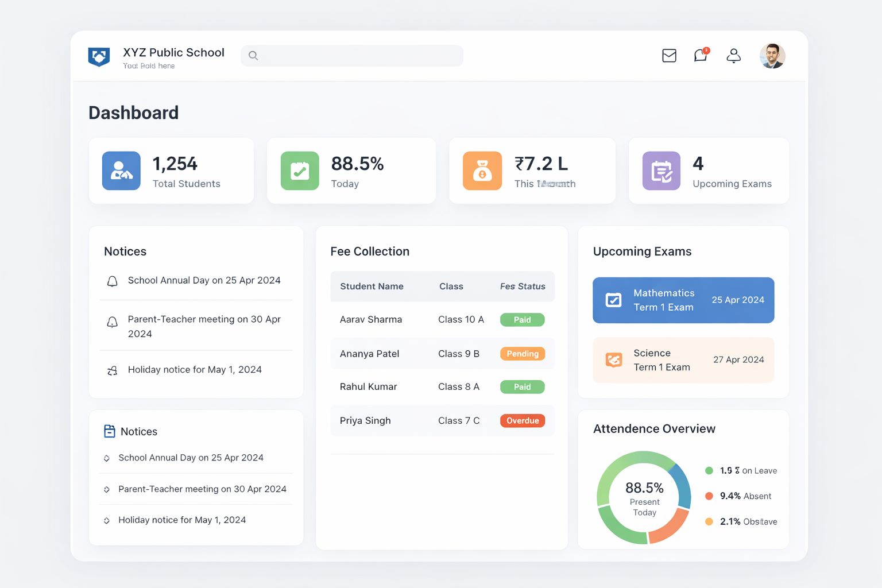Open the Holiday notice for May 1, 2024
The image size is (882, 588).
(x=194, y=369)
